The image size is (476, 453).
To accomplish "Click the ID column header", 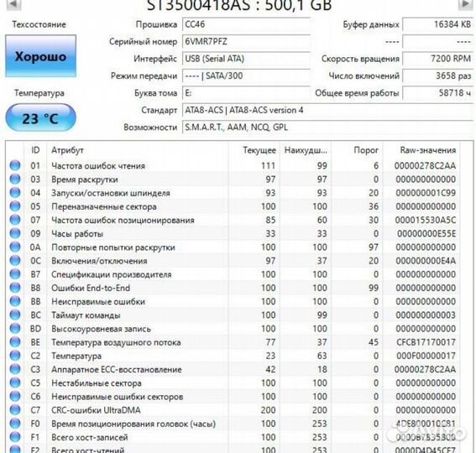I will point(35,150).
